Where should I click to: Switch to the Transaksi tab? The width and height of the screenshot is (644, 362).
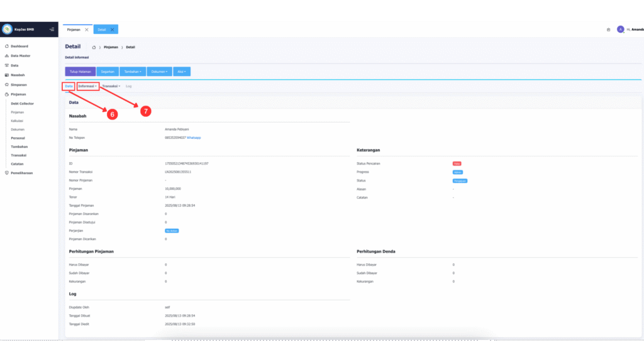click(x=111, y=85)
